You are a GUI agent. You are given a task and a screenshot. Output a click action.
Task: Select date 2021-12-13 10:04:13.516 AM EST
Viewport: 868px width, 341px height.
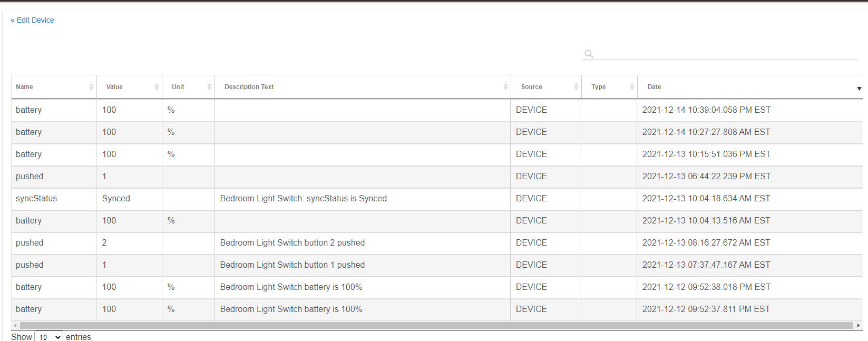tap(706, 221)
